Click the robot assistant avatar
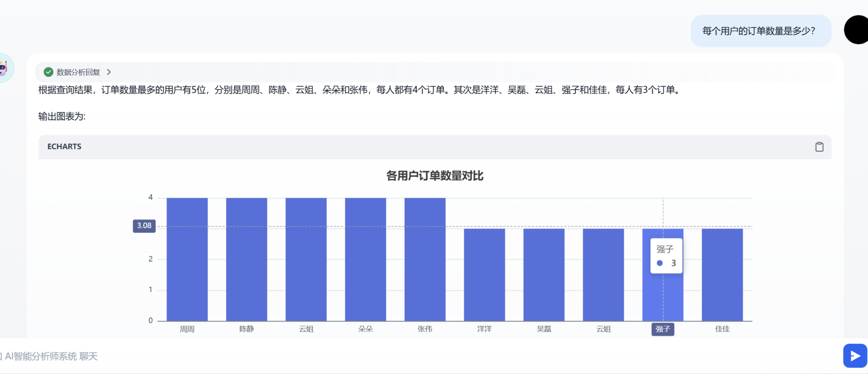 (x=5, y=68)
